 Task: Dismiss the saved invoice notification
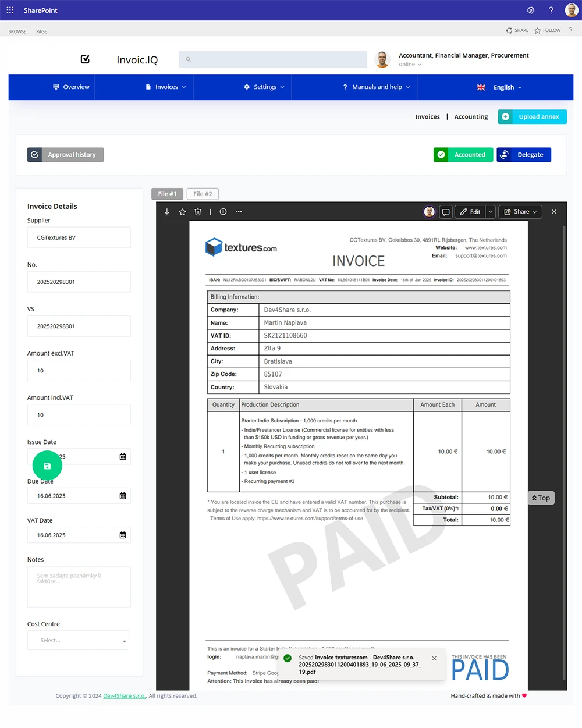pyautogui.click(x=434, y=658)
